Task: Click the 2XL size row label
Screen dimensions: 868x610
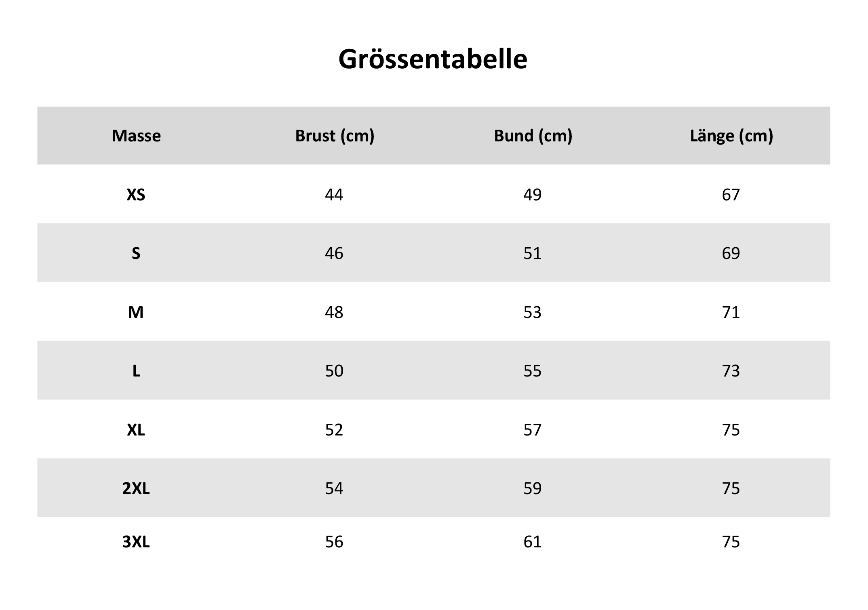Action: [x=136, y=488]
